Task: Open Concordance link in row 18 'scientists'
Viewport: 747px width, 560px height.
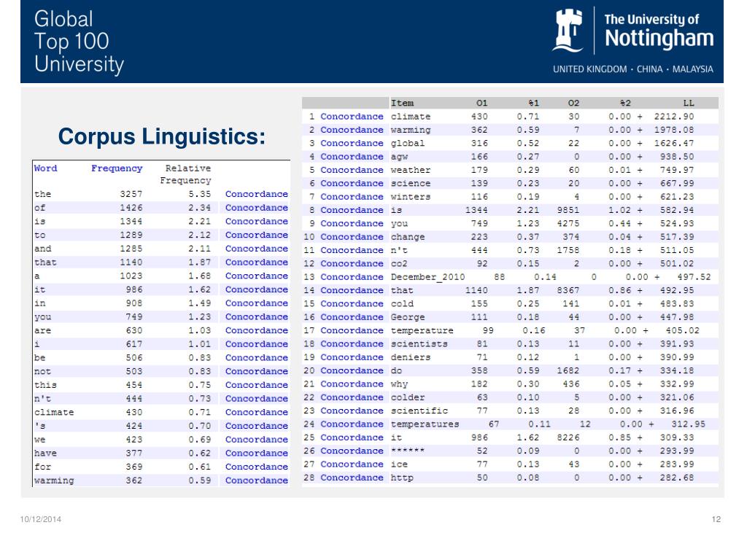Action: tap(352, 344)
